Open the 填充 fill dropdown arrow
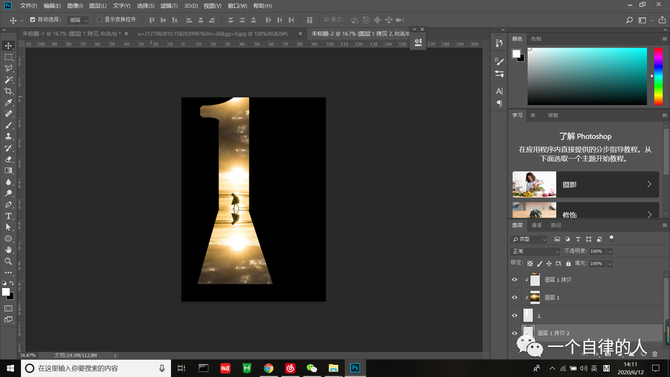 [610, 264]
